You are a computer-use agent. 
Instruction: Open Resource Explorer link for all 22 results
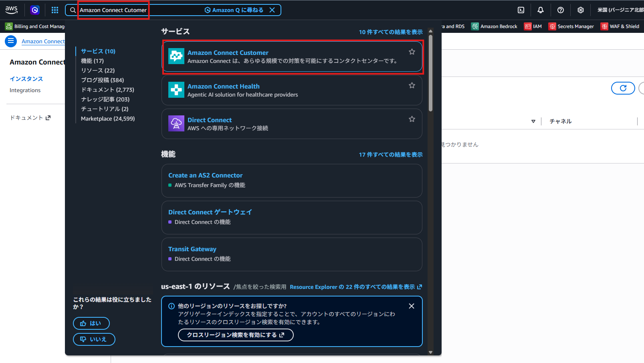(x=356, y=287)
